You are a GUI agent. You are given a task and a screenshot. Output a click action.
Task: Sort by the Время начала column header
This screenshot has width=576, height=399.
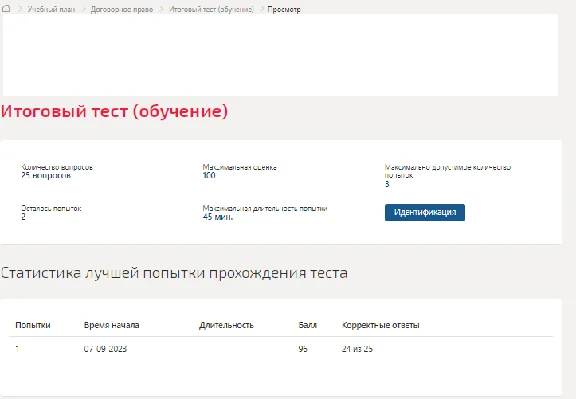click(x=111, y=325)
